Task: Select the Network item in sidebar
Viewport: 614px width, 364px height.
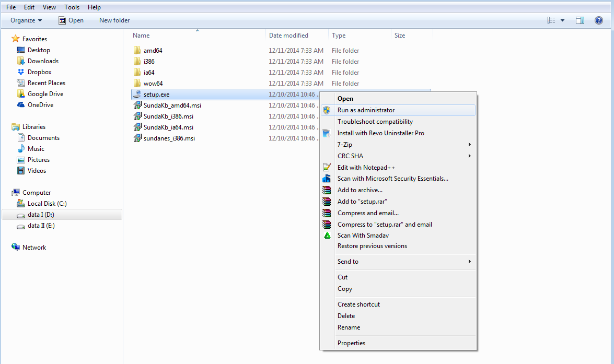Action: pyautogui.click(x=34, y=248)
